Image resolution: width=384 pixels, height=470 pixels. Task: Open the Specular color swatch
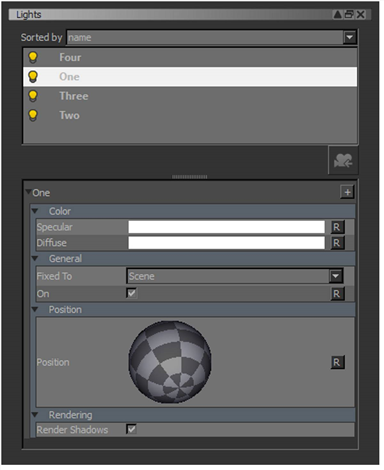tap(226, 227)
